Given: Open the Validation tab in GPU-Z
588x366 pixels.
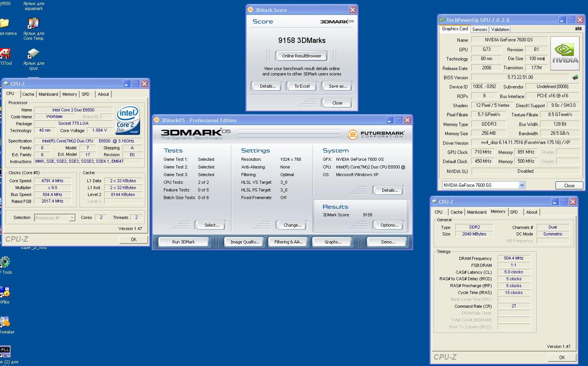Looking at the screenshot, I should pyautogui.click(x=500, y=29).
